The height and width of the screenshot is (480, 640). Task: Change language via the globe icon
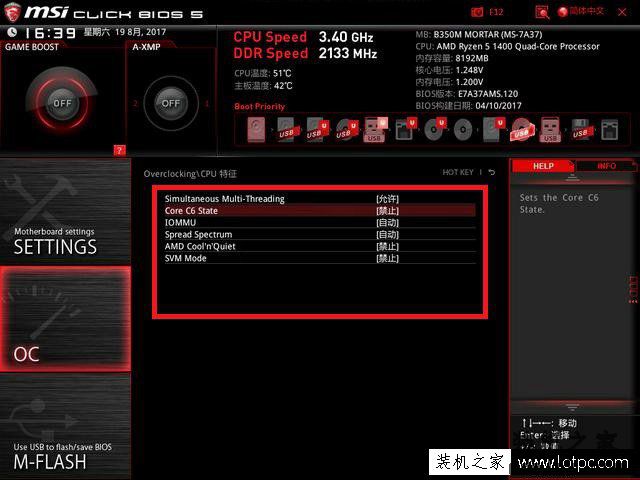pos(562,12)
